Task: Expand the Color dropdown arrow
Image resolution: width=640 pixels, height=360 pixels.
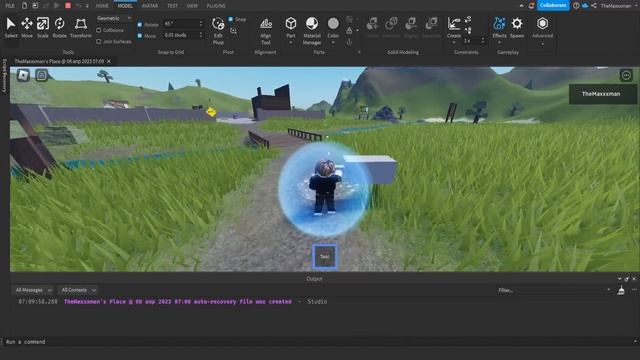Action: (x=333, y=42)
